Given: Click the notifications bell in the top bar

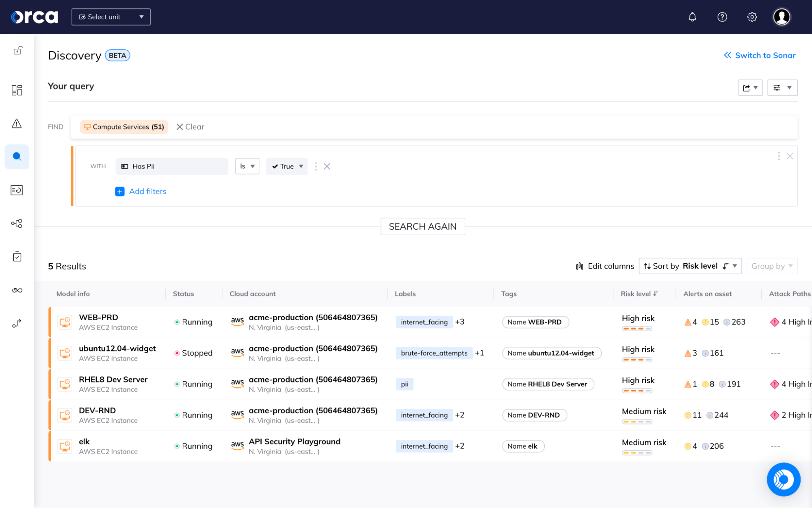Looking at the screenshot, I should coord(692,17).
